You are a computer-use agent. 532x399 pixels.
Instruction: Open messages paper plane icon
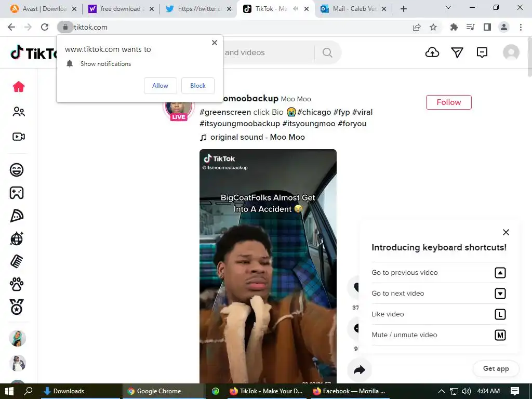click(457, 52)
